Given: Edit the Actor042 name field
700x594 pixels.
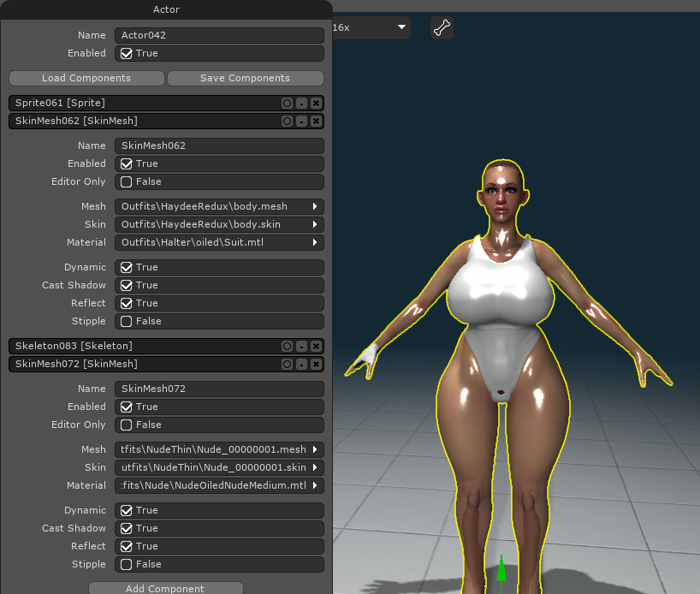Looking at the screenshot, I should [x=219, y=35].
